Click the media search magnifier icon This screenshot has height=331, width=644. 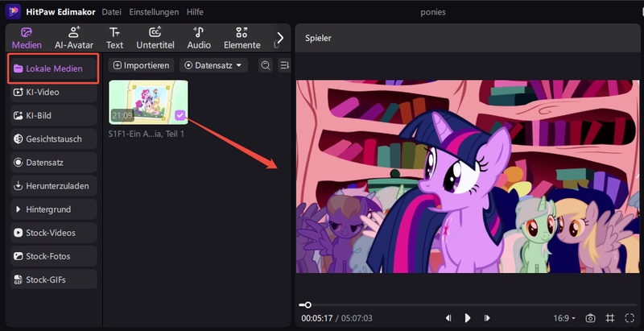point(266,65)
